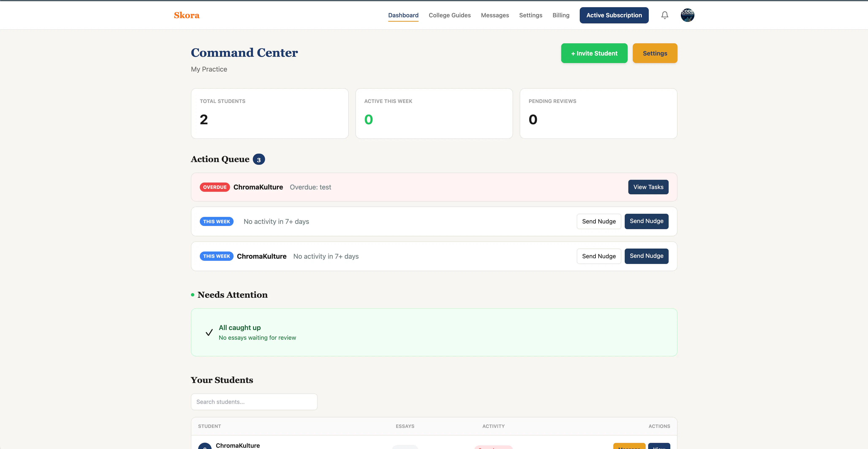Focus the Search students field
The height and width of the screenshot is (449, 868).
tap(254, 402)
